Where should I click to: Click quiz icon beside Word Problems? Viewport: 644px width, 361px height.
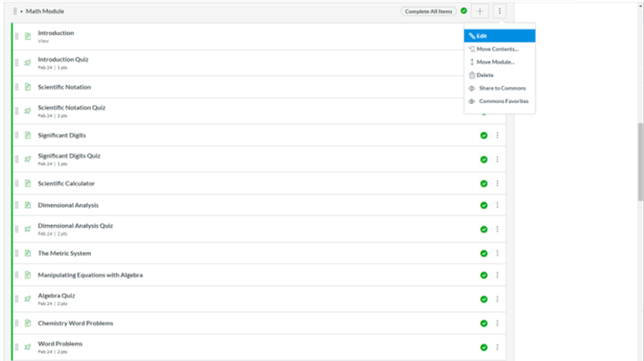pos(28,347)
